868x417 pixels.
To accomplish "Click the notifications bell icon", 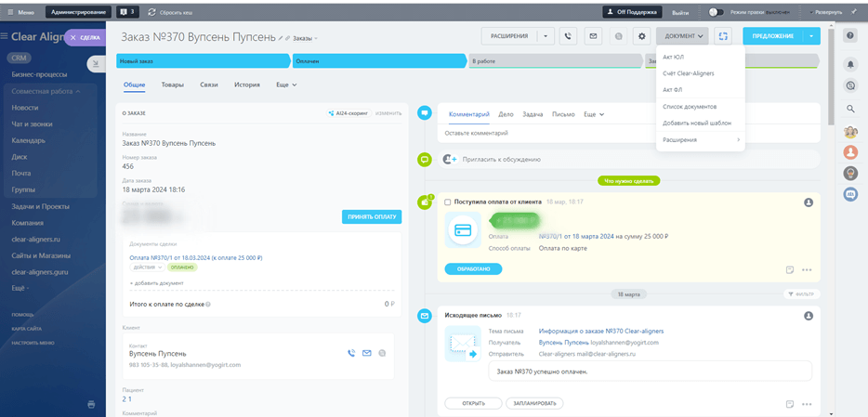I will (850, 64).
